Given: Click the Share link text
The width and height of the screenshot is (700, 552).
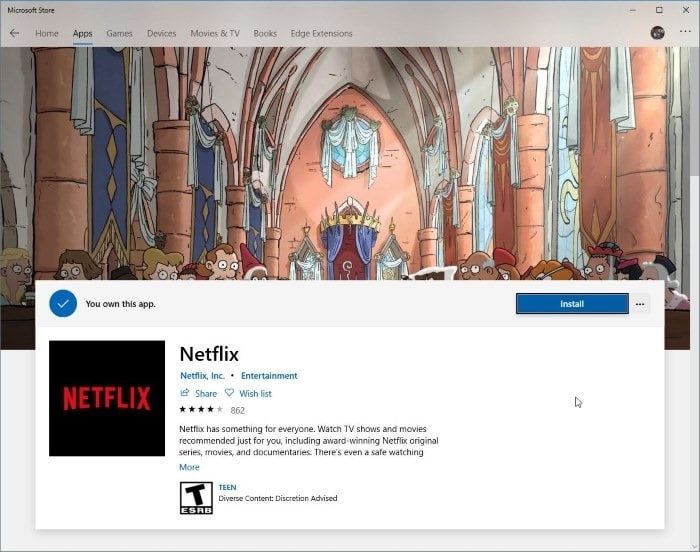Looking at the screenshot, I should (206, 393).
